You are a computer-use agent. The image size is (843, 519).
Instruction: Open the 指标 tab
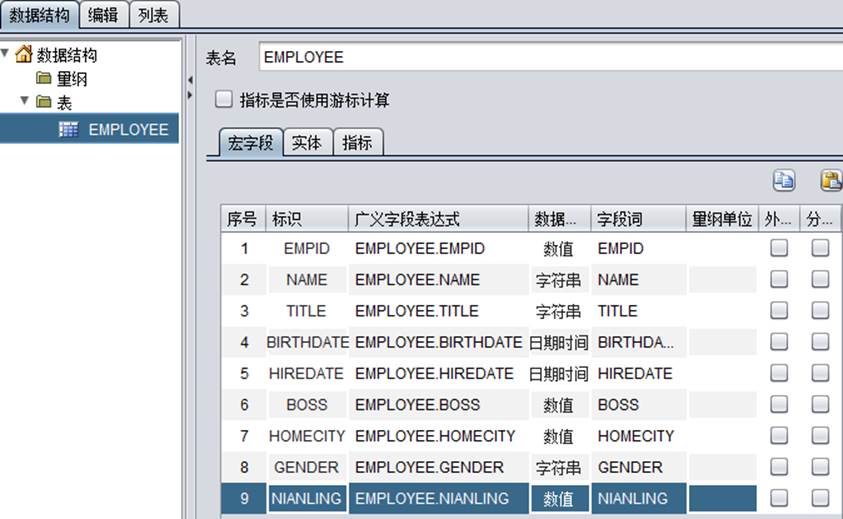point(357,143)
